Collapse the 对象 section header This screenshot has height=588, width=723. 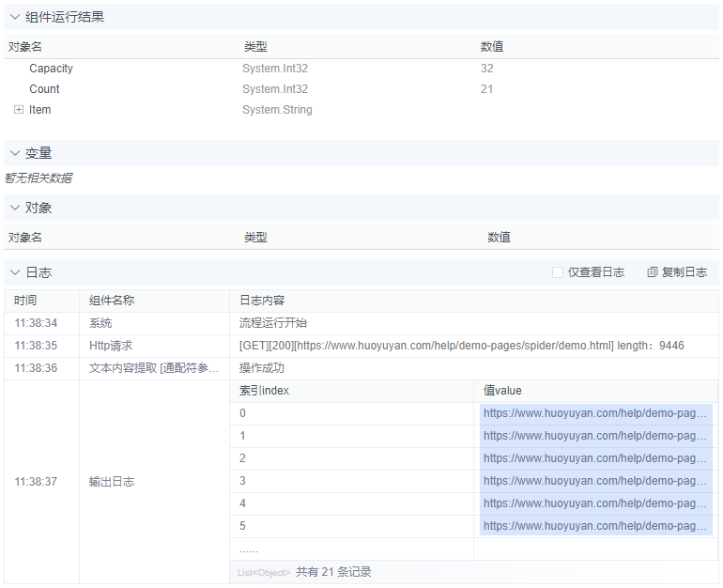(x=15, y=208)
